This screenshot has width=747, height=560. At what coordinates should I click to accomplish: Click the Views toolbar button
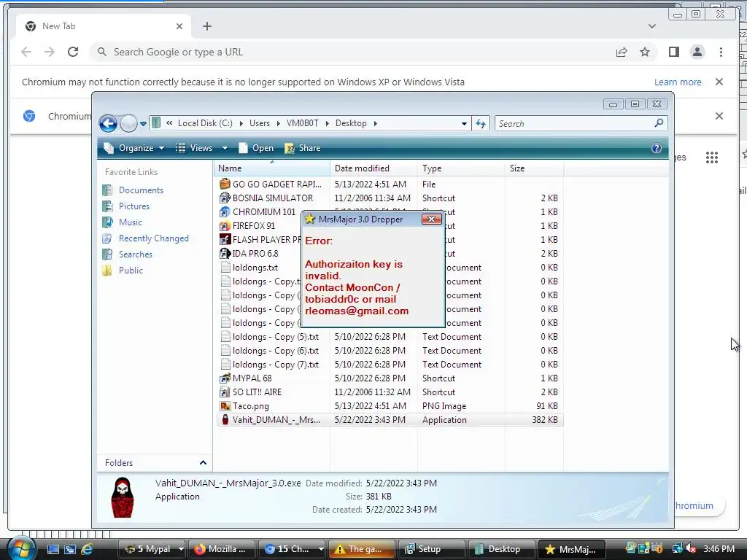point(196,148)
